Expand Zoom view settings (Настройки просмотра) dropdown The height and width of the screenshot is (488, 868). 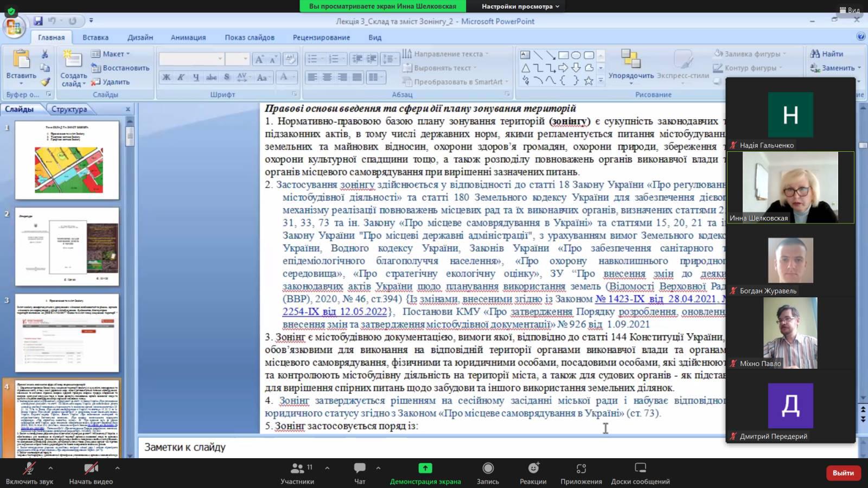(520, 7)
